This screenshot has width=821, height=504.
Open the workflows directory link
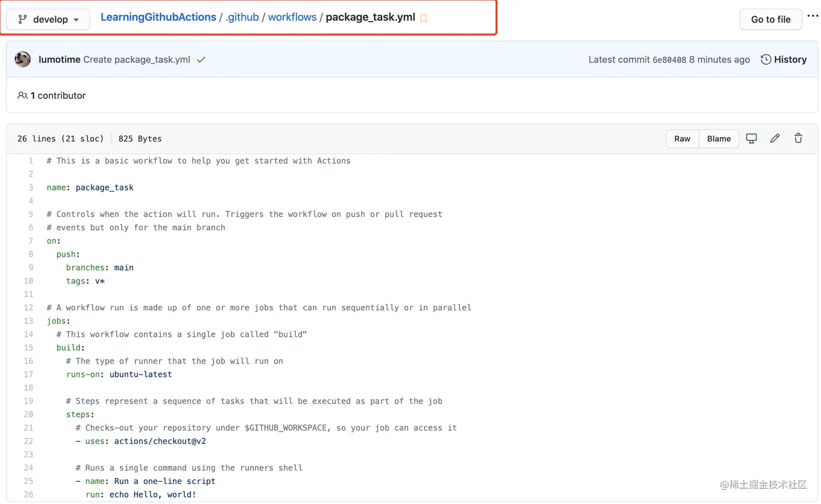pos(292,17)
